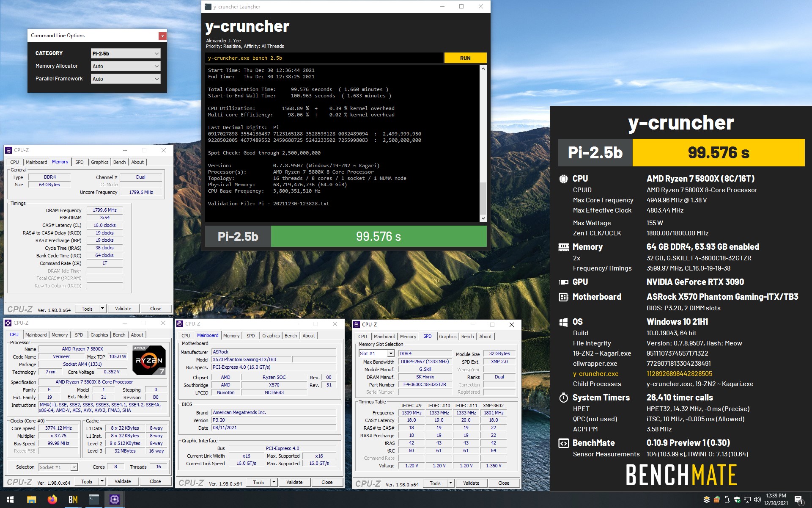The width and height of the screenshot is (812, 508).
Task: Click the Motherboard icon in BenchMate panel
Action: point(563,297)
